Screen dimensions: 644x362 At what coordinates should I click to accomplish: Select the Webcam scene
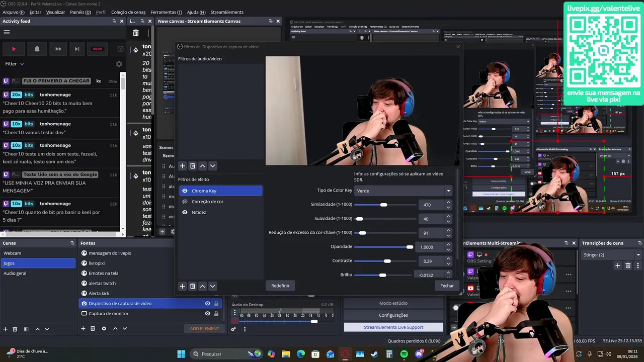[38, 253]
